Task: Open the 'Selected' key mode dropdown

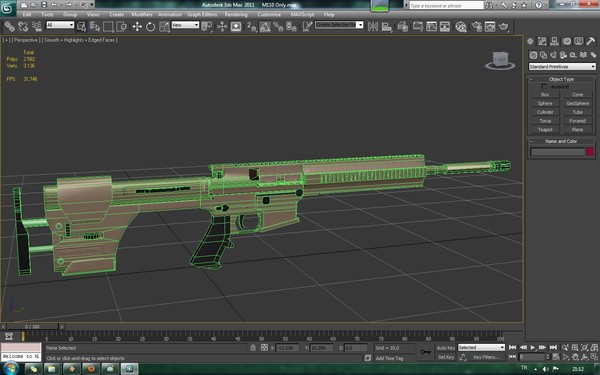Action: click(481, 347)
